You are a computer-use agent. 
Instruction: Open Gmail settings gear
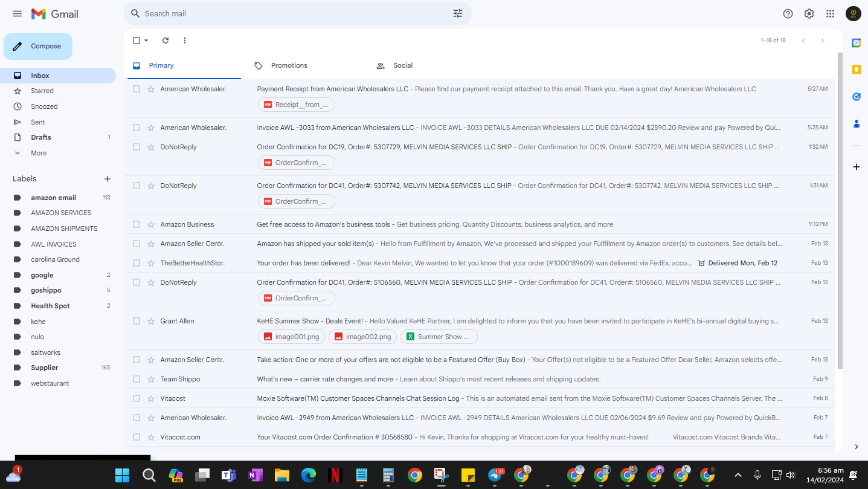coord(809,13)
